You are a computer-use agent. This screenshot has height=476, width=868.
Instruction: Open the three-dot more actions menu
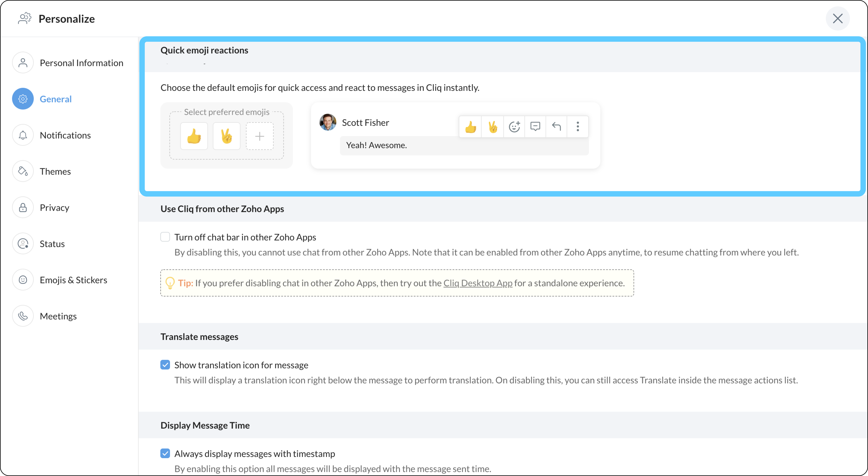click(x=578, y=127)
